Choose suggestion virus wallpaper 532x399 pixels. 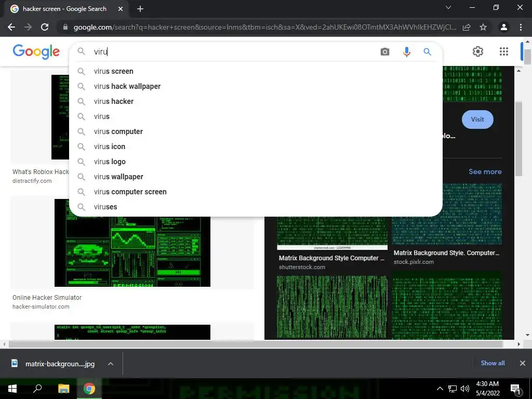coord(256,177)
